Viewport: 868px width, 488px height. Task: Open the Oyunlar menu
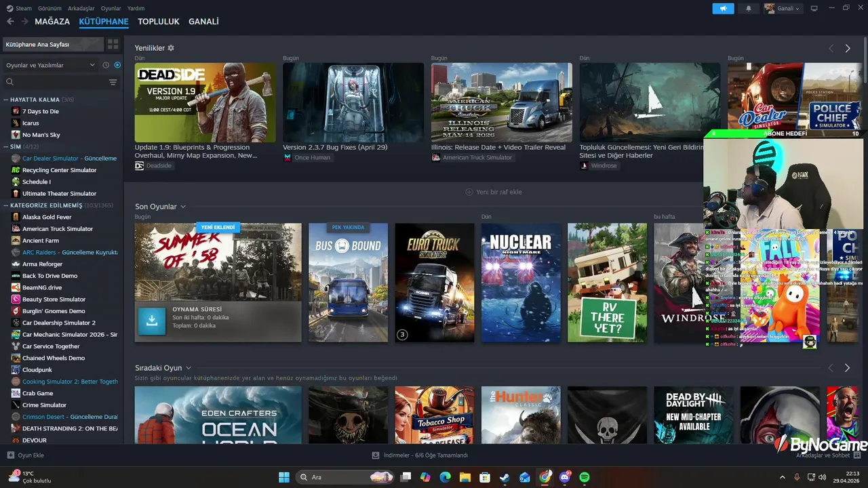(x=111, y=8)
